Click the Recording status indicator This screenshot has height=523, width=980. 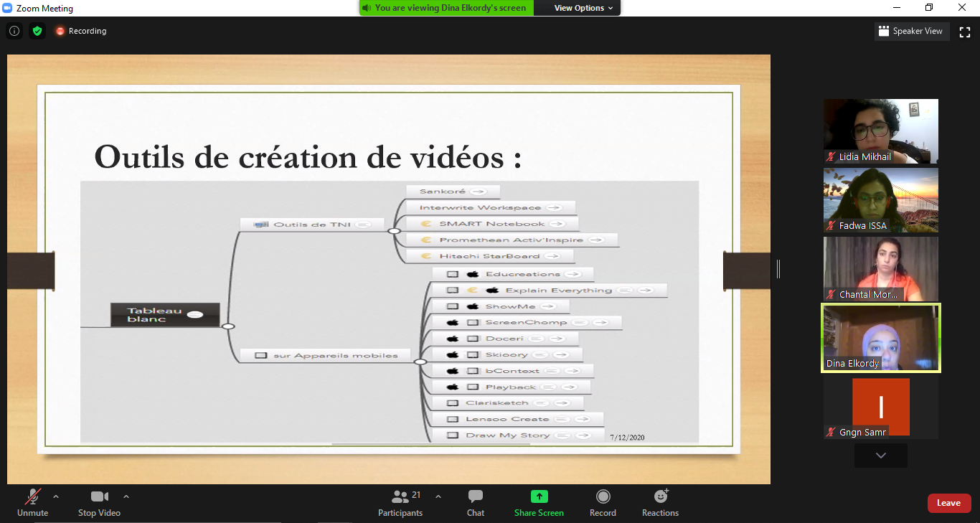pyautogui.click(x=81, y=31)
